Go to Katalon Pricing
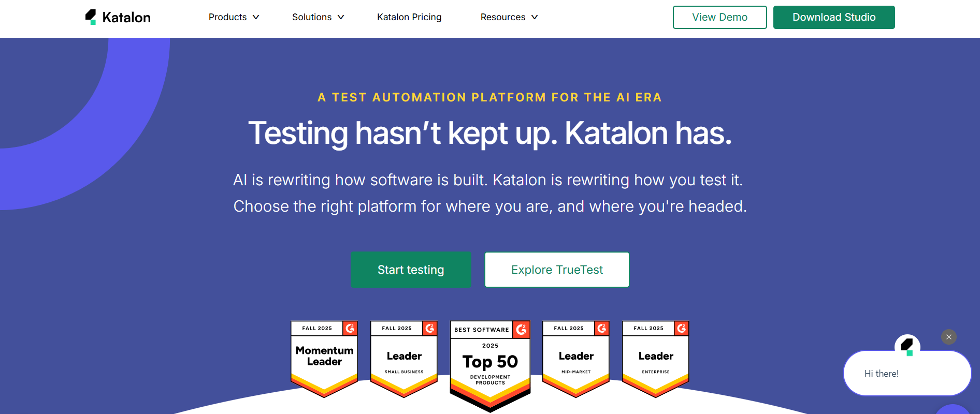Viewport: 980px width, 414px height. point(409,17)
